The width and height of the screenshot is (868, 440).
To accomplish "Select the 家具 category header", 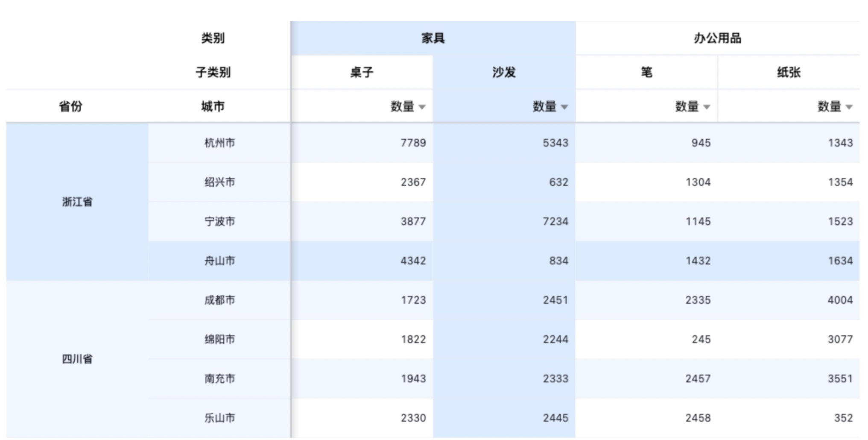I will coord(433,38).
